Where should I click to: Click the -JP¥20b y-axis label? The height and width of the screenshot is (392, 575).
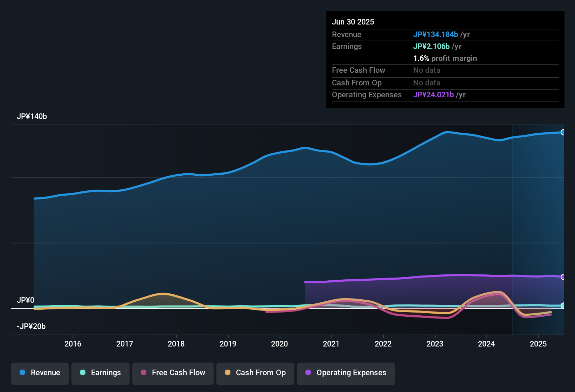[x=31, y=327]
